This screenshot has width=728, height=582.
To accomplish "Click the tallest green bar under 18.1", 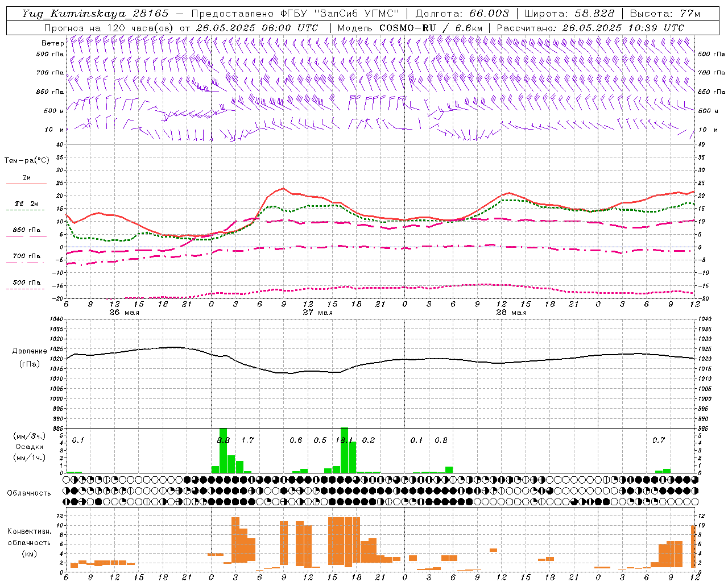I will tap(344, 450).
